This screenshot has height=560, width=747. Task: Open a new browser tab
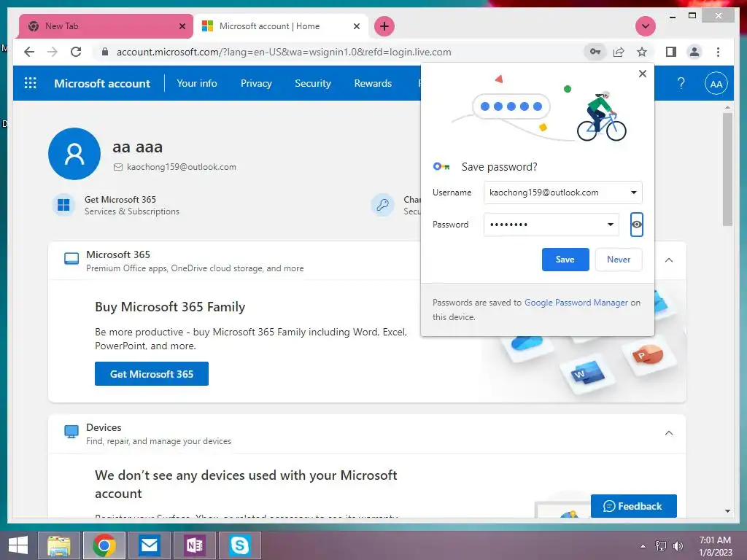[384, 26]
